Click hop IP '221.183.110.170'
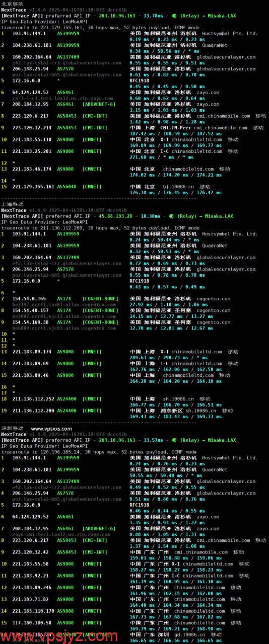269x644 pixels. (33, 611)
